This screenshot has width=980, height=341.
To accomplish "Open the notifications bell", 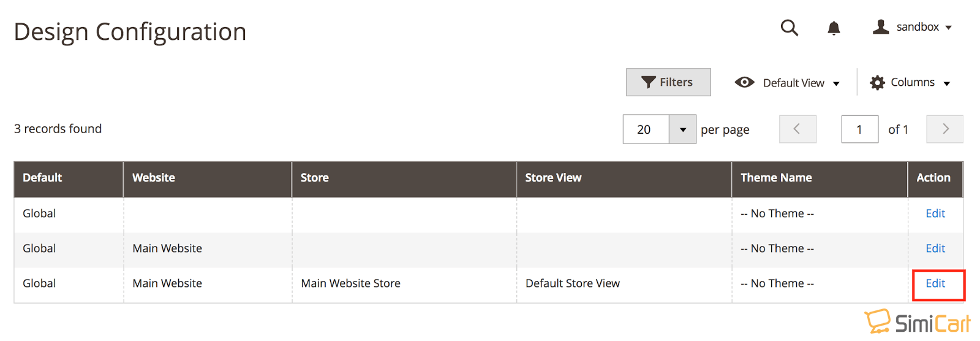I will (x=834, y=28).
